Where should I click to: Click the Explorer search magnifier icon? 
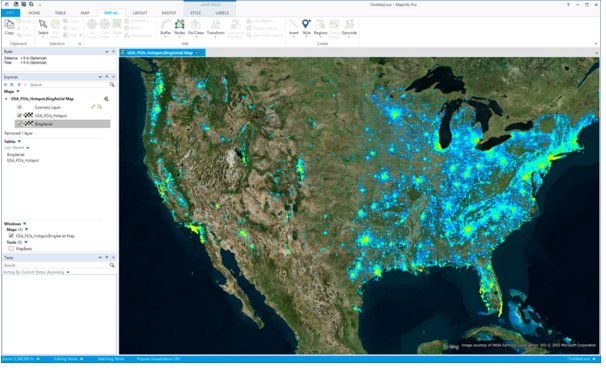coord(112,84)
